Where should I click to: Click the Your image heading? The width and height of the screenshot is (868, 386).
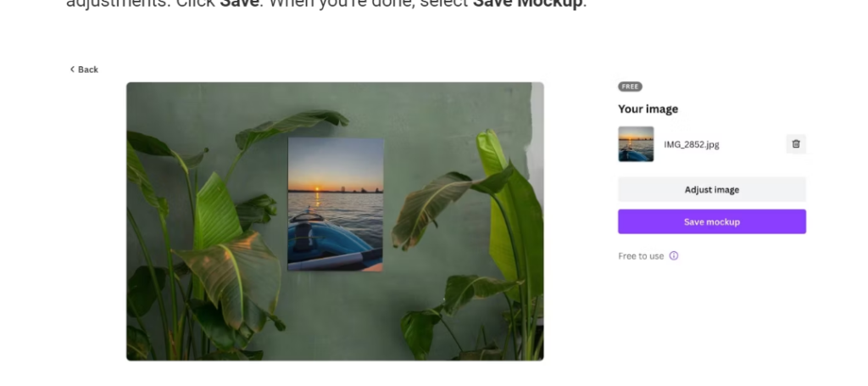tap(648, 109)
